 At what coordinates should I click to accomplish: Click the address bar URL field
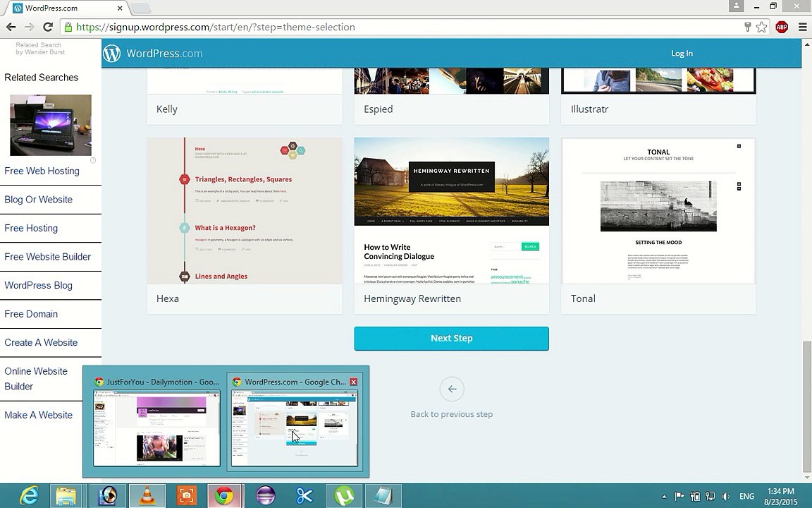coord(404,27)
